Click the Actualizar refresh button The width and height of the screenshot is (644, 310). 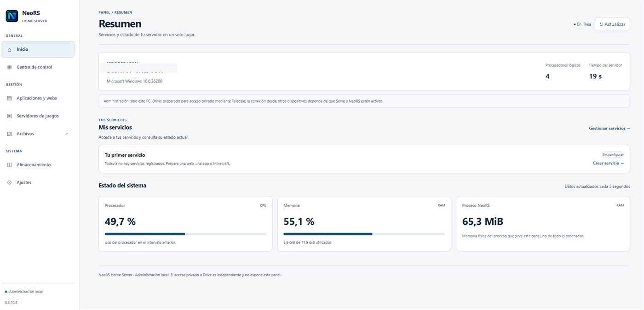click(x=612, y=24)
